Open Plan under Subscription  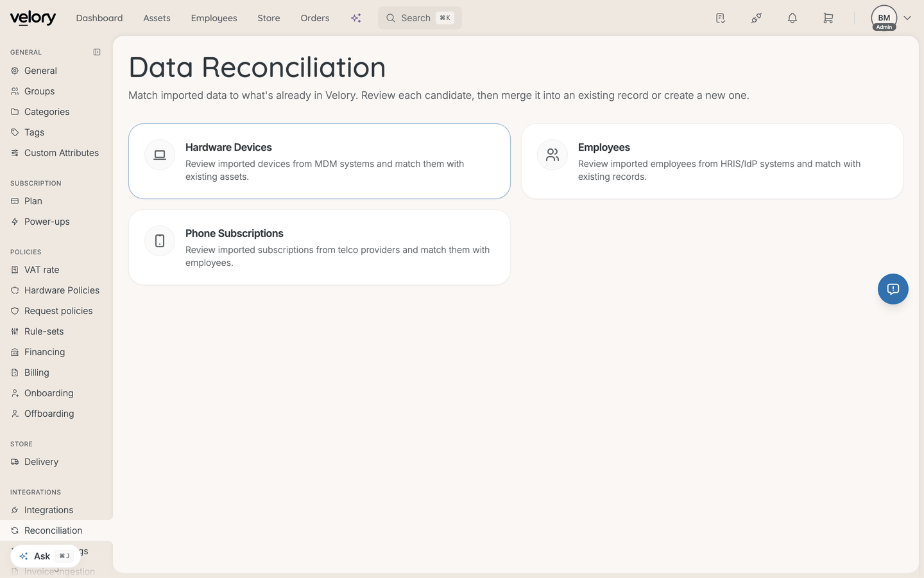pyautogui.click(x=56, y=201)
